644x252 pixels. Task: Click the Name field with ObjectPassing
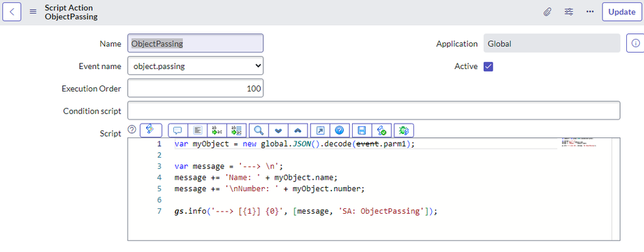pyautogui.click(x=196, y=43)
